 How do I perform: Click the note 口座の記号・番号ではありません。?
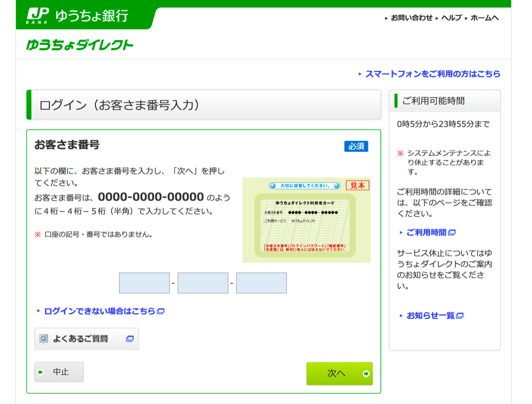[x=99, y=234]
